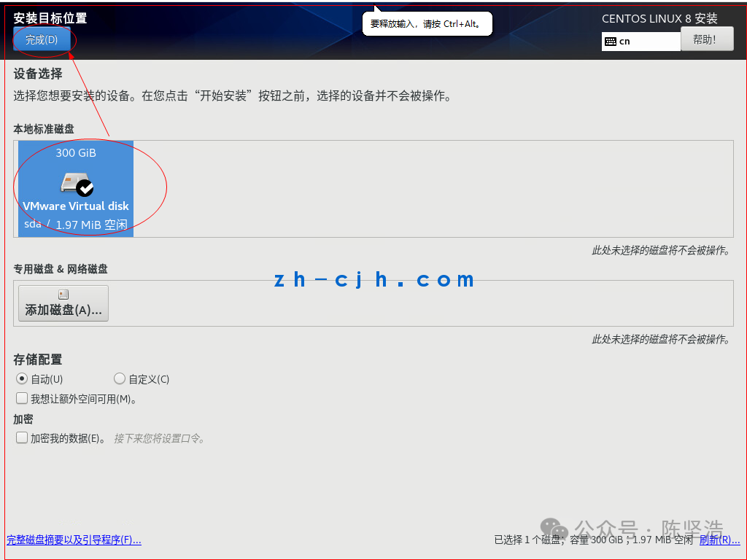Click the keyboard layout icon next to cn
Image resolution: width=747 pixels, height=560 pixels.
[611, 42]
